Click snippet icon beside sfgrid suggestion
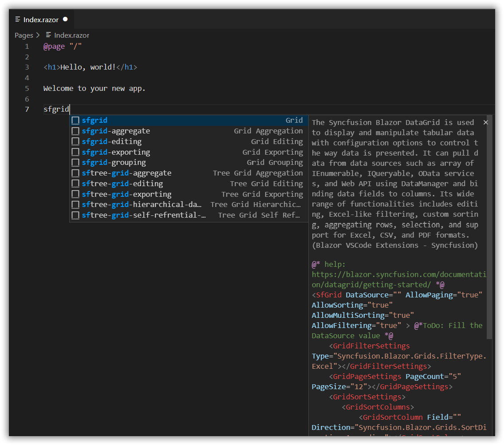Image resolution: width=504 pixels, height=445 pixels. 75,121
